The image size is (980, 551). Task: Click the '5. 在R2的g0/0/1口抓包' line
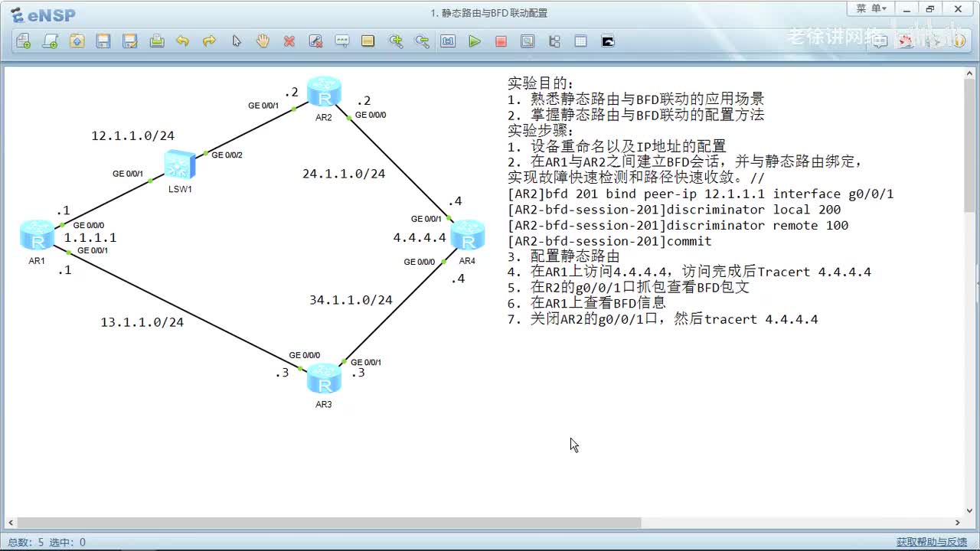[x=629, y=288]
